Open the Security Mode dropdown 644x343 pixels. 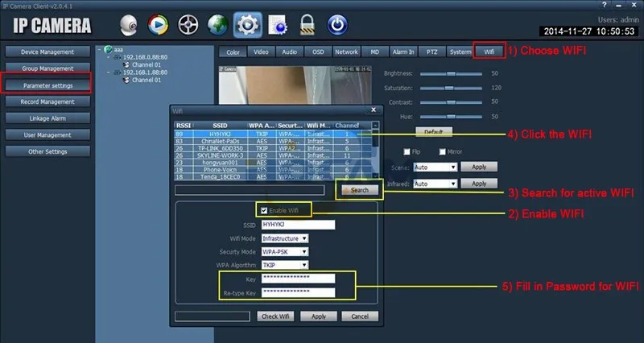pyautogui.click(x=285, y=252)
